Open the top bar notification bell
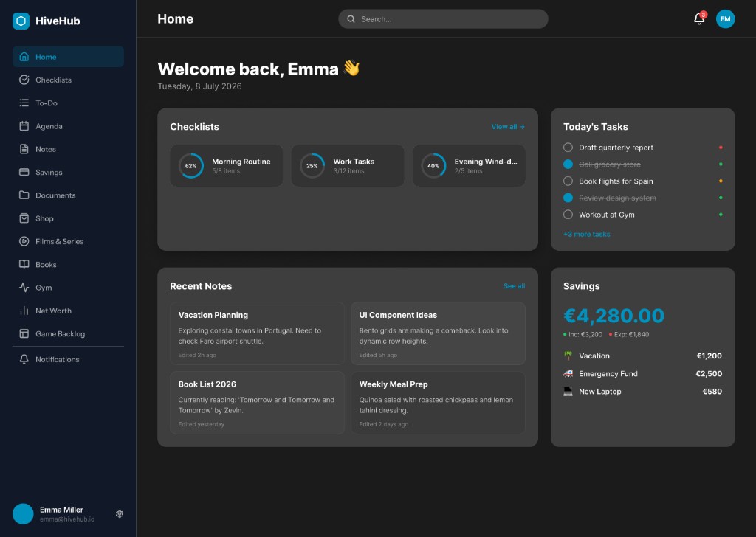Screen dimensions: 756x537 [x=699, y=18]
